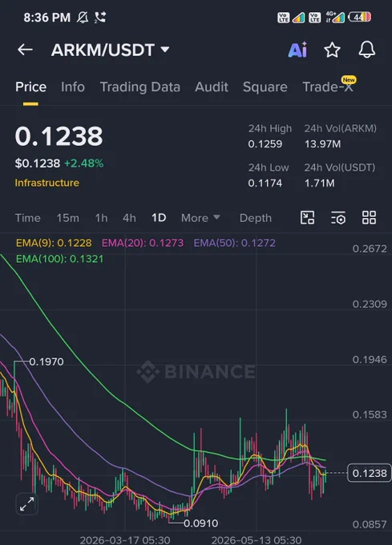The image size is (392, 545).
Task: Tap the chart picture-in-picture icon
Action: click(x=307, y=218)
